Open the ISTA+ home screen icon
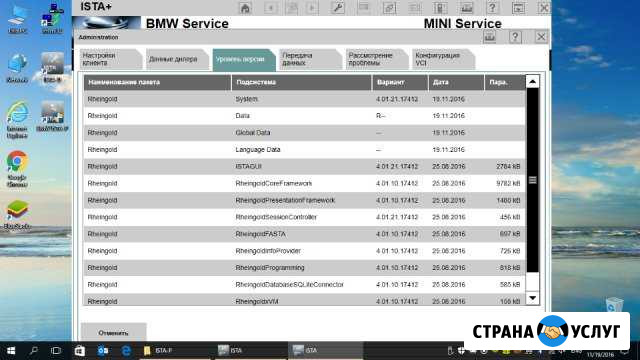This screenshot has height=360, width=640. coord(245,8)
